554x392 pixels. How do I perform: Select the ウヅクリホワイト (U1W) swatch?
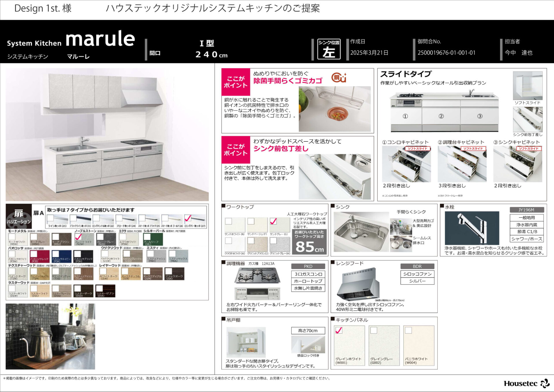[111, 256]
